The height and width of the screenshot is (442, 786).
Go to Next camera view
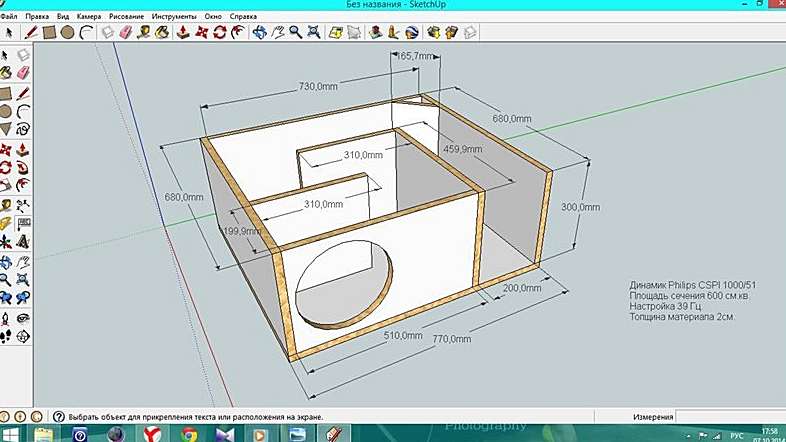point(23,298)
